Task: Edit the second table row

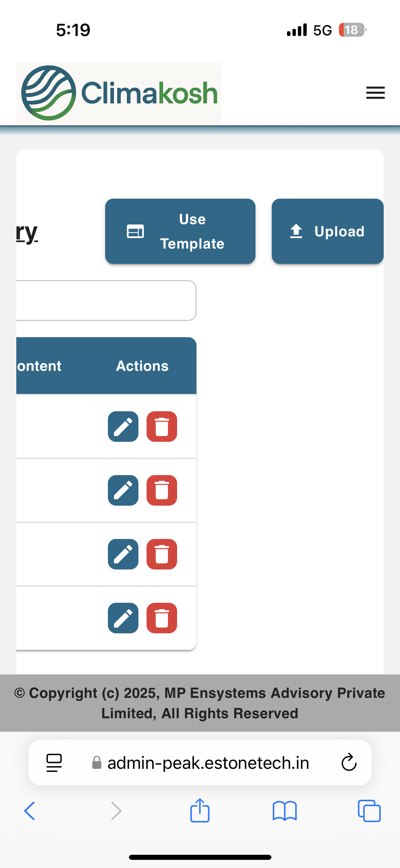Action: (123, 490)
